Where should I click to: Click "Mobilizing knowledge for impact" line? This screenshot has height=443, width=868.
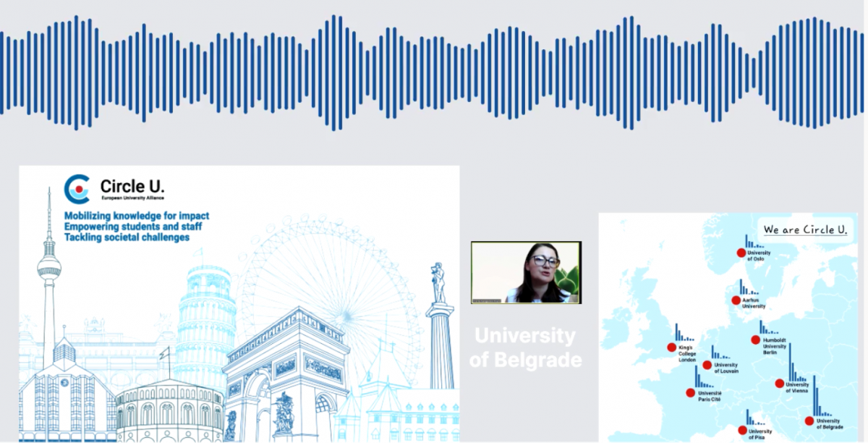coord(137,216)
